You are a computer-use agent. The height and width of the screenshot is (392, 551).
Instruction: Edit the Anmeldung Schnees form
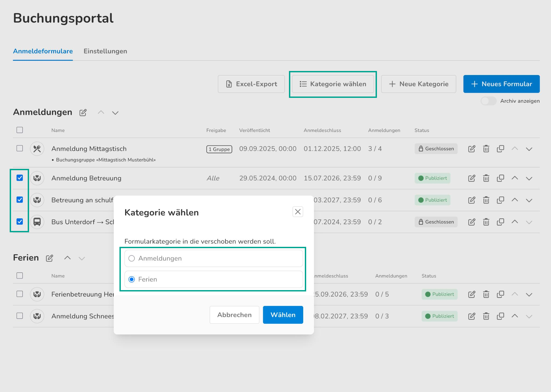(472, 316)
